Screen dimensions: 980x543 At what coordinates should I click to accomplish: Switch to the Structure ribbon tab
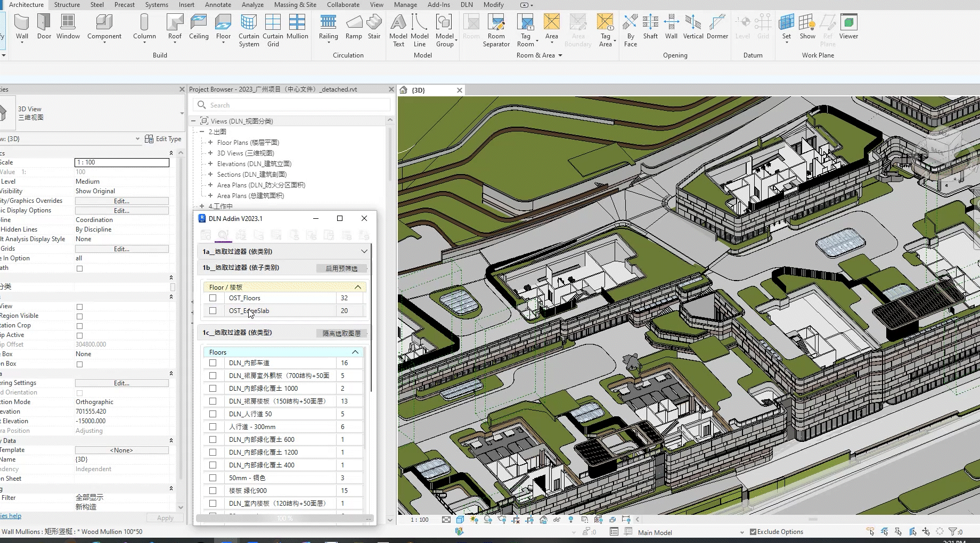point(67,5)
